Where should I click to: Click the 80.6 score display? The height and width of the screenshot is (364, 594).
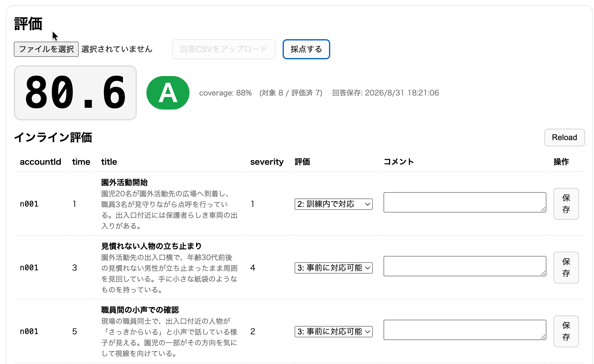(75, 93)
